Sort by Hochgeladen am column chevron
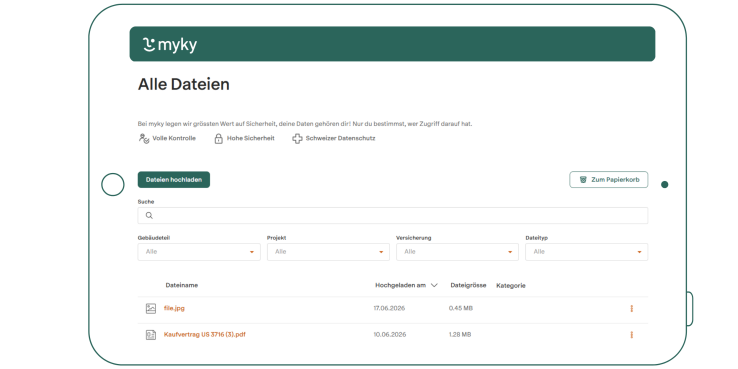 [x=434, y=285]
